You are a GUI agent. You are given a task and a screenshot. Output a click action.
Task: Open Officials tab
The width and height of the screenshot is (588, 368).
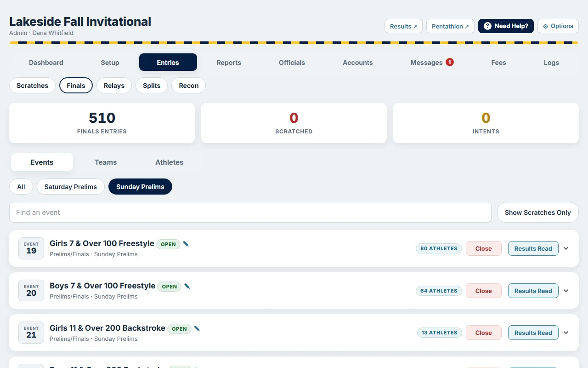[292, 63]
